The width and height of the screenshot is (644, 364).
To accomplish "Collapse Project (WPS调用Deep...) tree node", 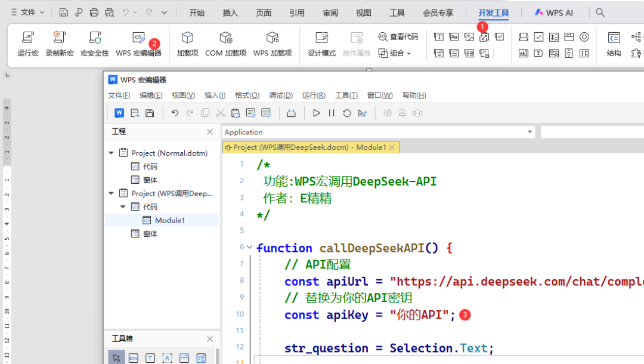I will 112,193.
